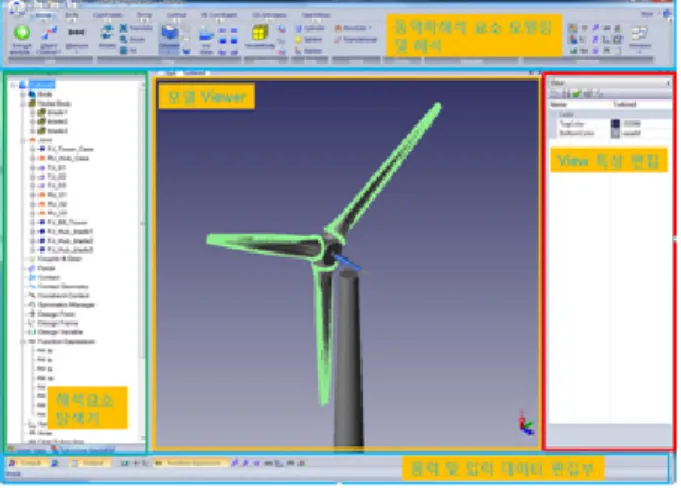The image size is (681, 488).
Task: Click the green Simulate icon in ribbon
Action: 22,33
